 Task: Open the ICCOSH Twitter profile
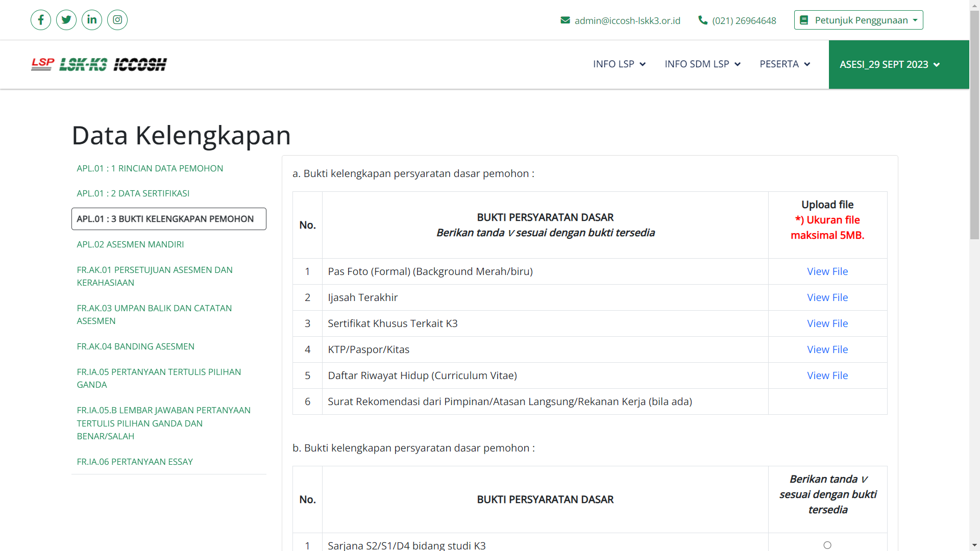point(66,20)
